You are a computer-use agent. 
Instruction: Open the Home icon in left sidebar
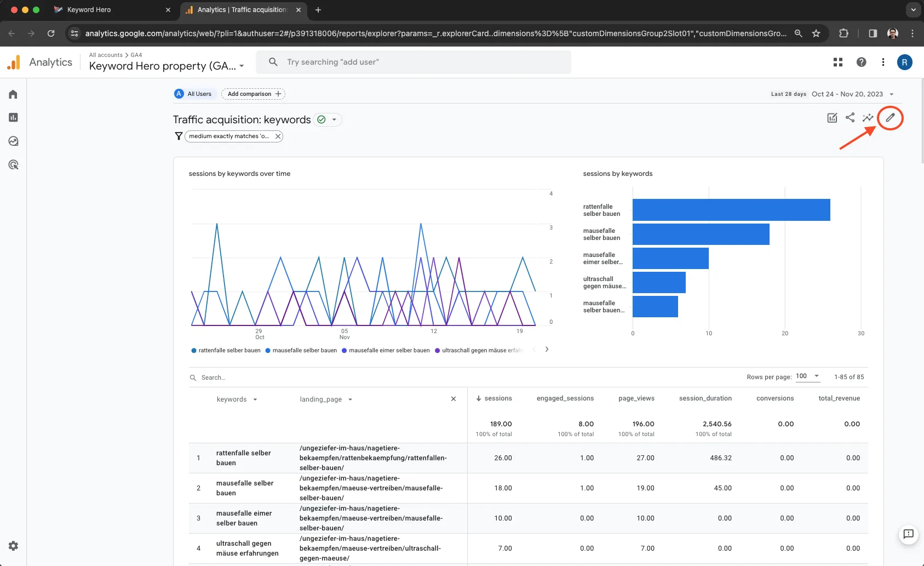pyautogui.click(x=13, y=94)
